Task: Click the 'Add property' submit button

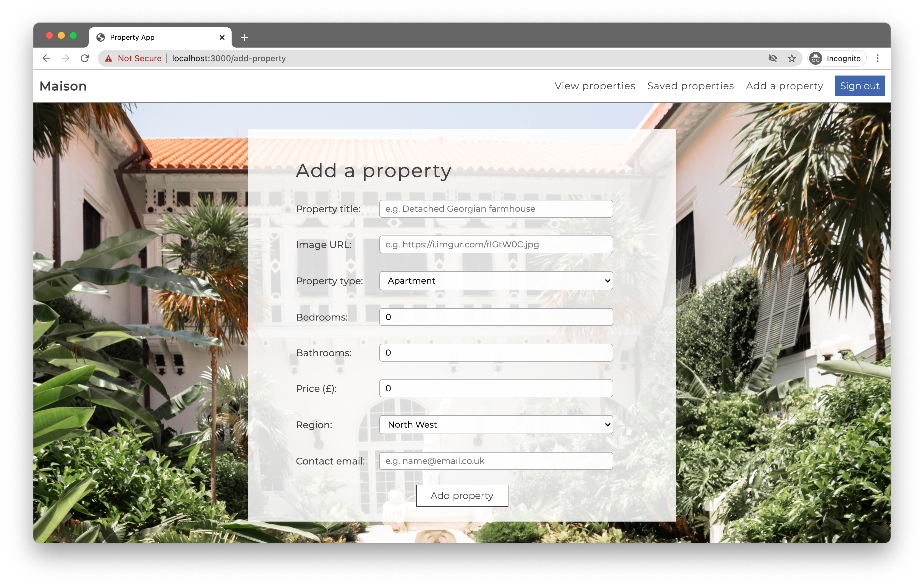Action: [x=462, y=495]
